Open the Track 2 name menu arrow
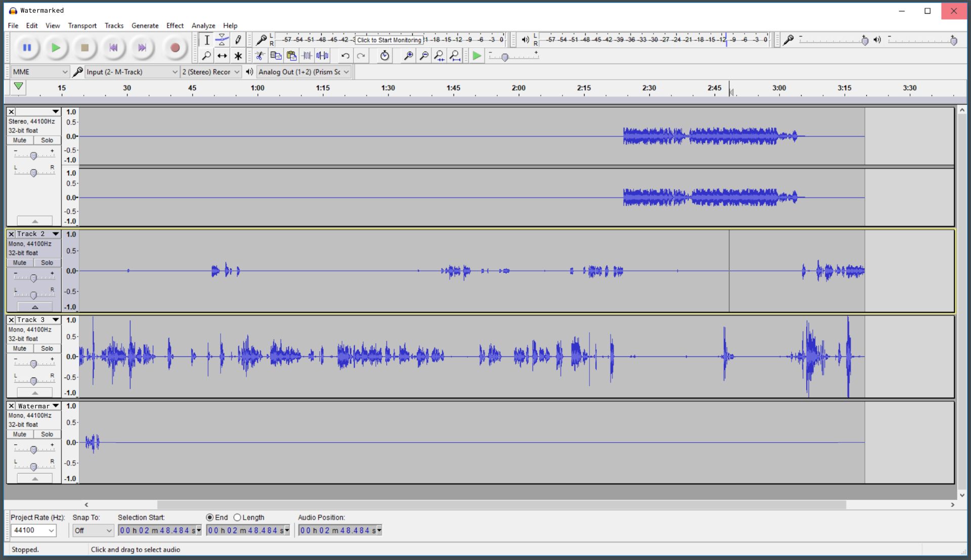This screenshot has height=560, width=971. (x=56, y=234)
